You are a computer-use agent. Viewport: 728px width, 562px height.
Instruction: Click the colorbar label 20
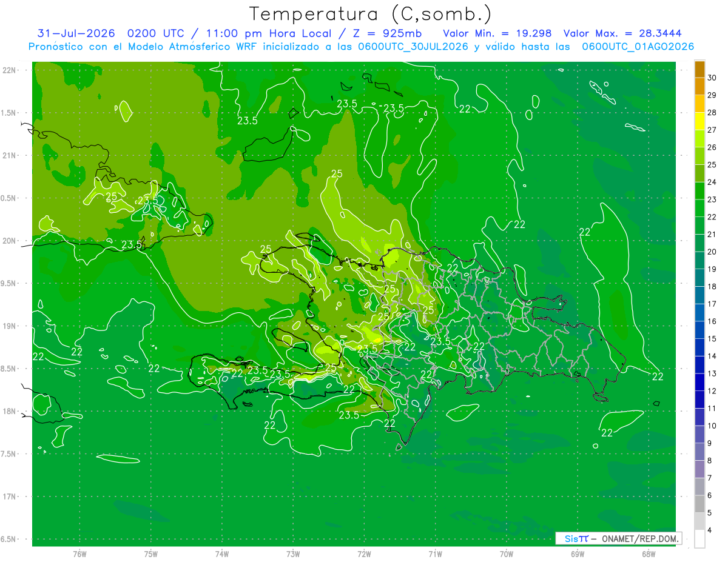click(x=712, y=252)
